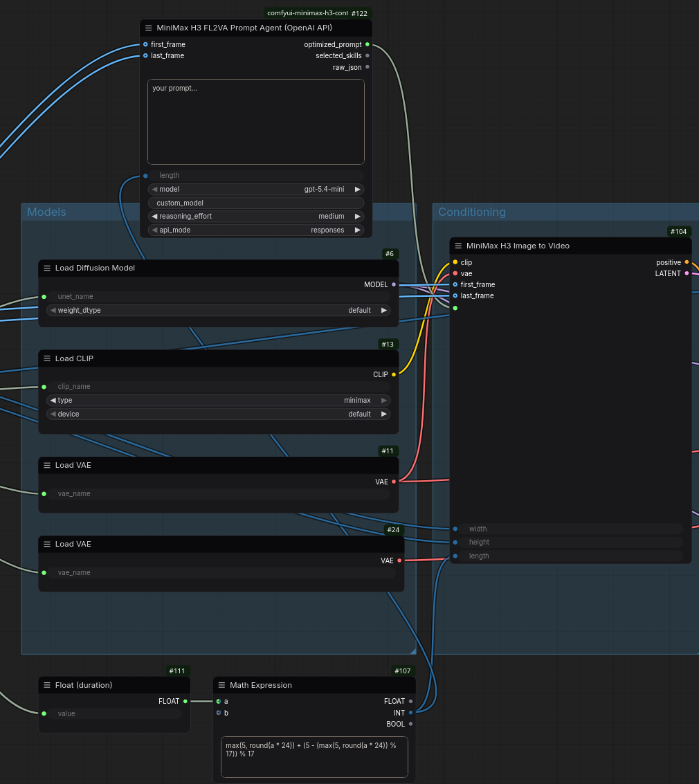This screenshot has height=784, width=699.
Task: Click the vae input socket on Image to Video node
Action: [455, 273]
